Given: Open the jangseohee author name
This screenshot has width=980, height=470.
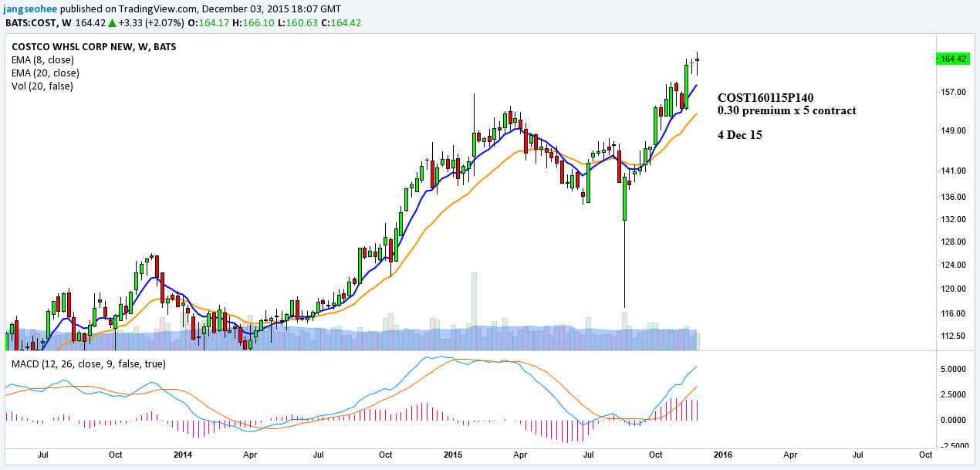Looking at the screenshot, I should (x=29, y=8).
